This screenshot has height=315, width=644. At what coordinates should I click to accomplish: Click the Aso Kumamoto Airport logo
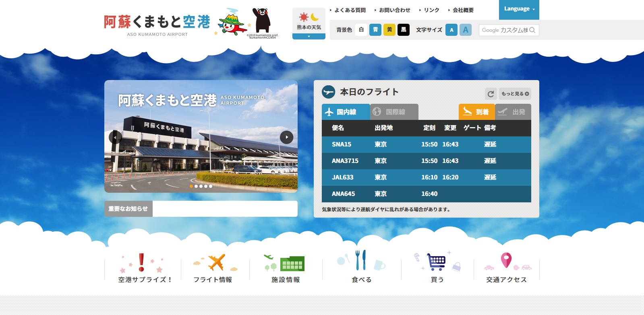coord(157,25)
